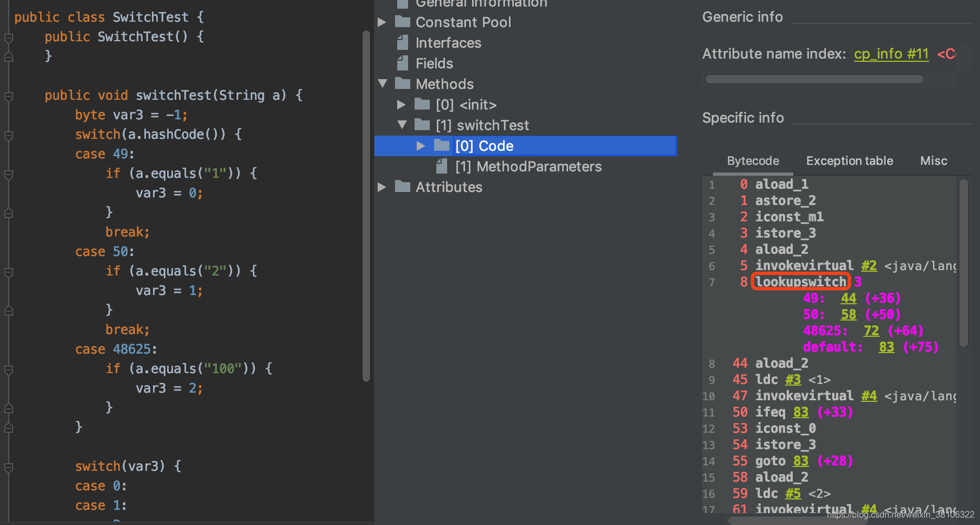Viewport: 980px width, 525px height.
Task: Click the [0] Code folder icon
Action: (442, 145)
